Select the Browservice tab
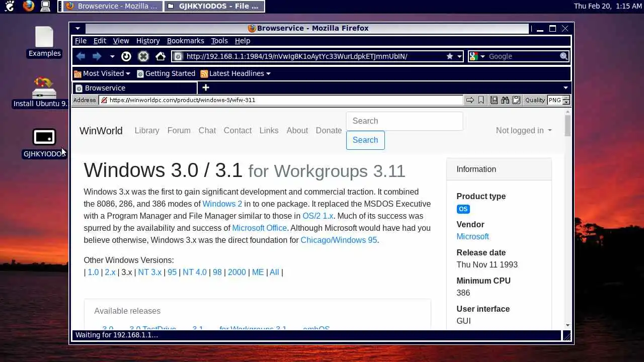This screenshot has width=644, height=362. click(135, 88)
